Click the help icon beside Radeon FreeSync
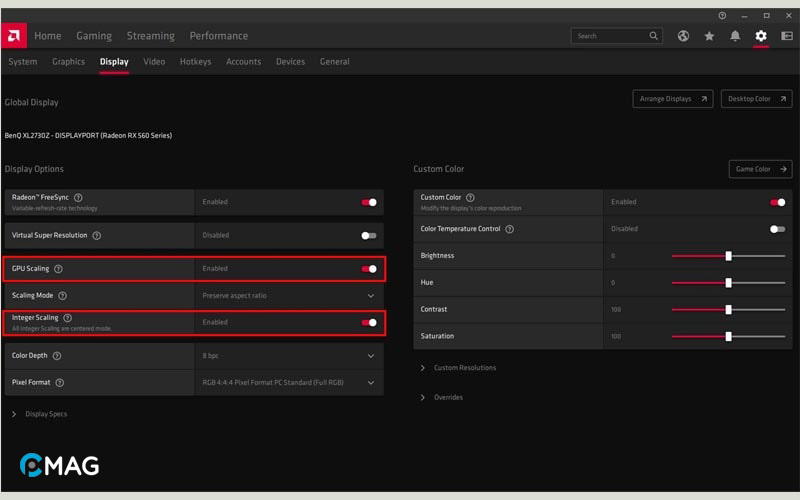The height and width of the screenshot is (500, 800). (x=78, y=198)
